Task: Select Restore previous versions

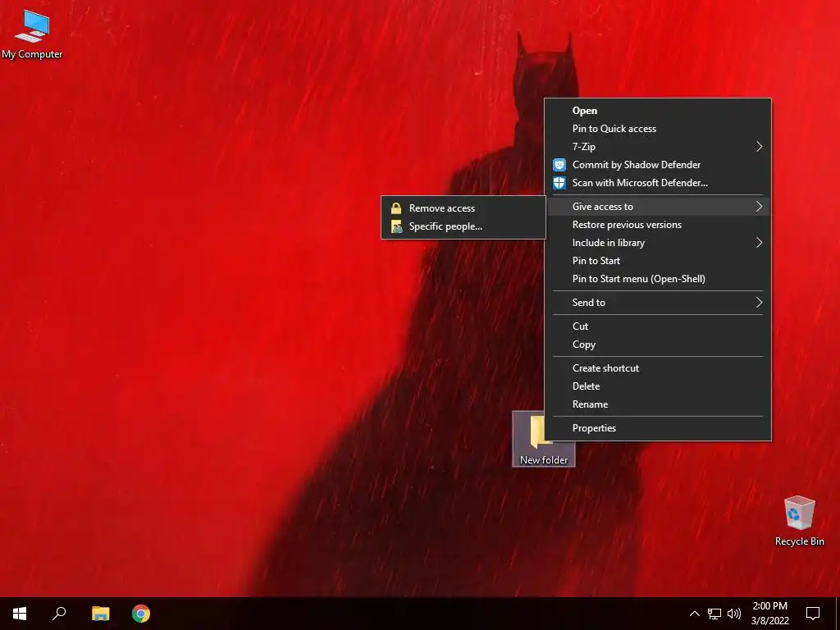Action: pyautogui.click(x=658, y=225)
